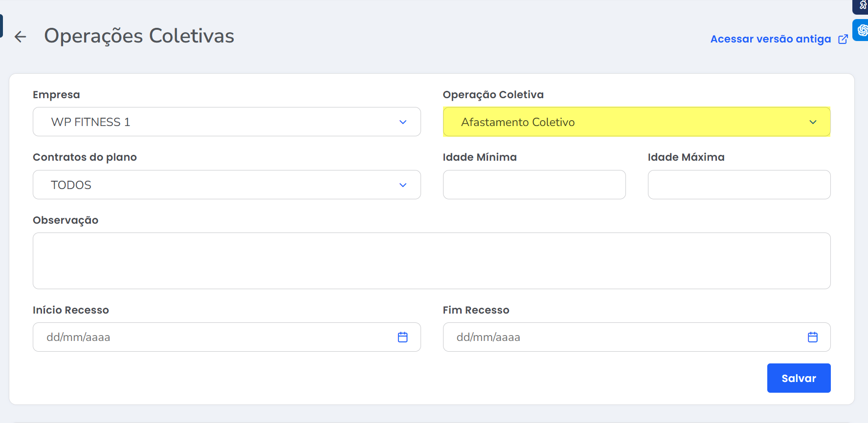Screen dimensions: 868x423
Task: Click the chevron in Contratos do plano
Action: [x=402, y=185]
